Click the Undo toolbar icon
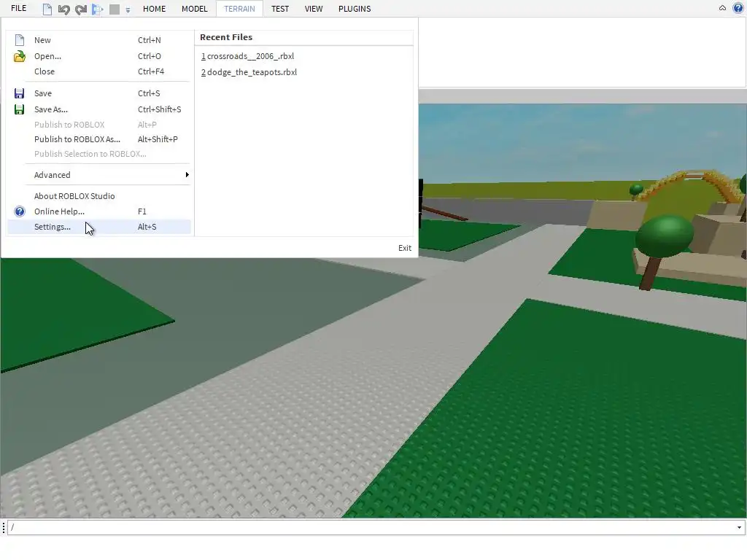 [x=64, y=9]
